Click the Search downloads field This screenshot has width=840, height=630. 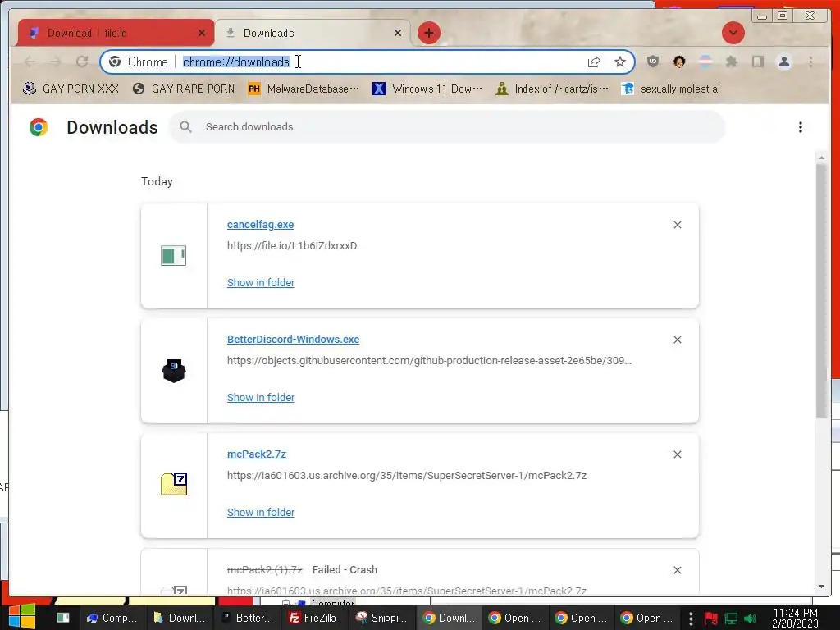click(x=447, y=127)
